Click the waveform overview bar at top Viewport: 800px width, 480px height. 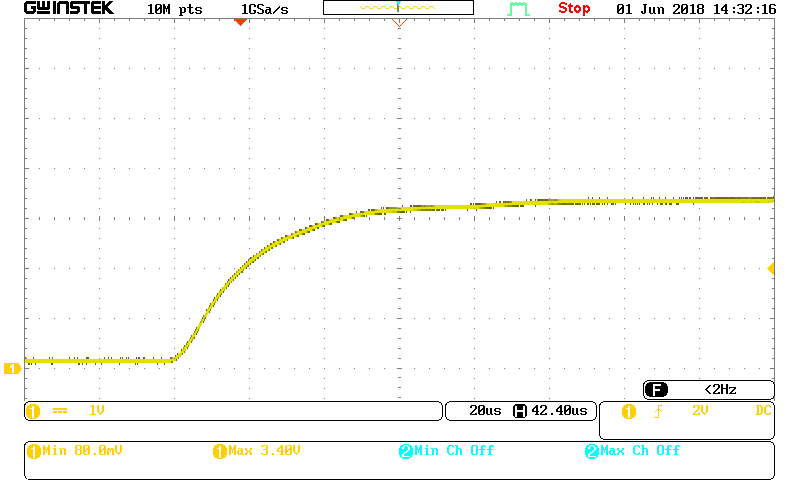[398, 8]
